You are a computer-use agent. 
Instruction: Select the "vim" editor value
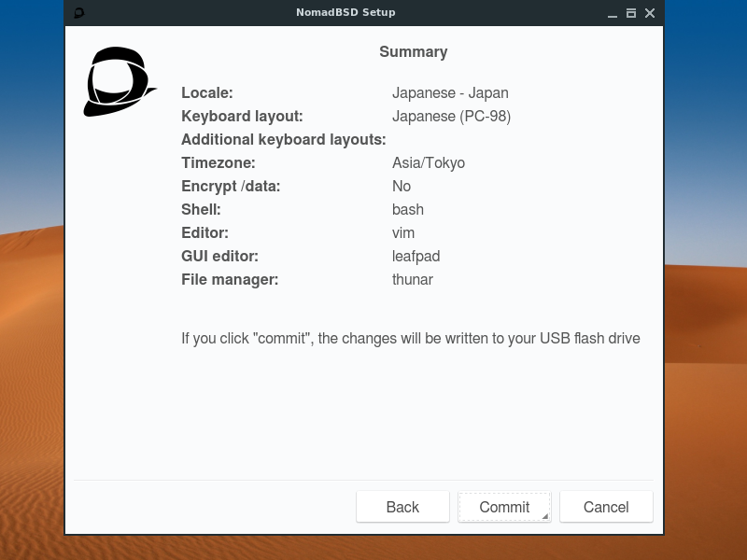click(403, 232)
